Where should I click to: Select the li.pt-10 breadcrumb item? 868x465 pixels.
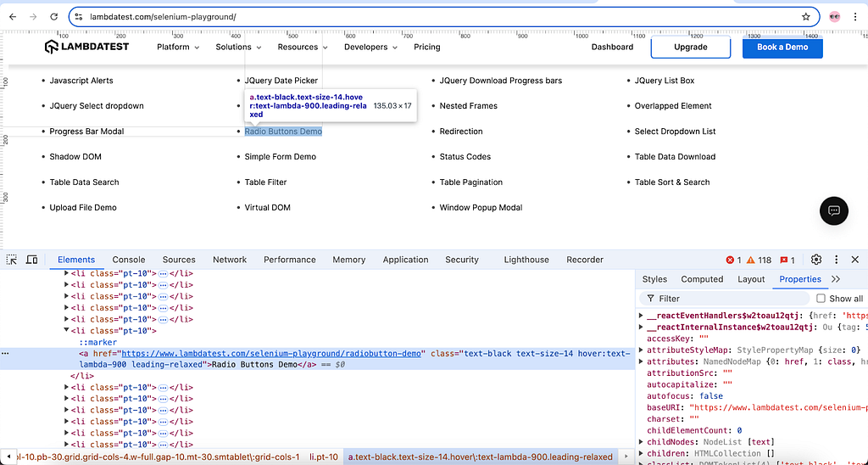323,457
